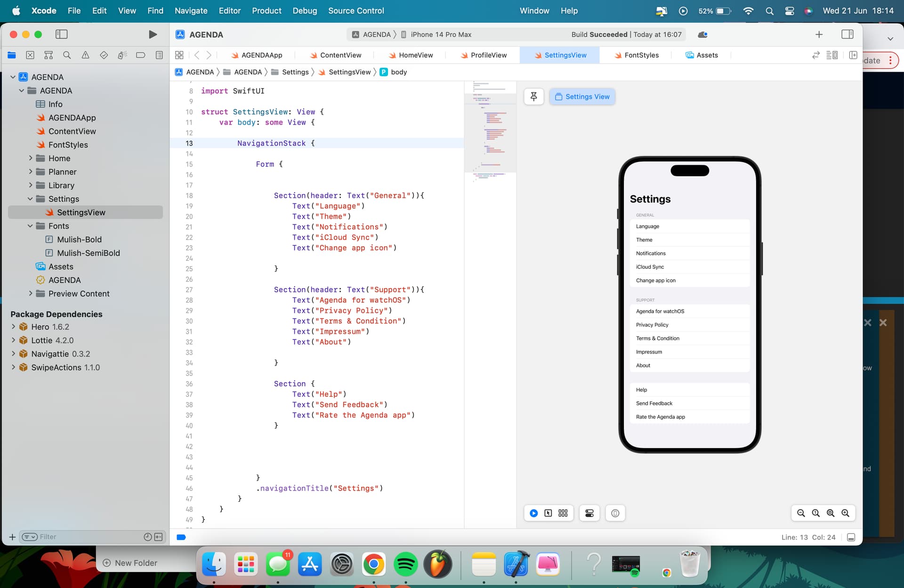Open the Breakpoint navigator
Image resolution: width=904 pixels, height=588 pixels.
tap(140, 55)
